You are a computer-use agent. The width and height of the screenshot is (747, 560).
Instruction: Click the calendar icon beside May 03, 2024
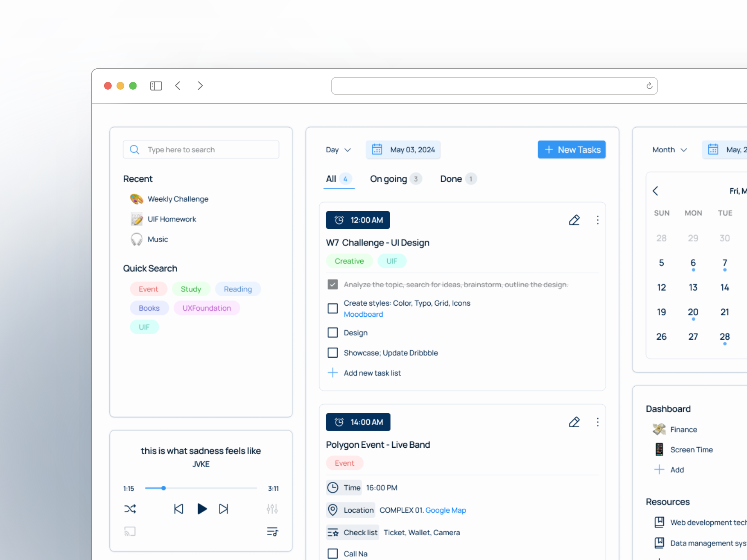(377, 149)
